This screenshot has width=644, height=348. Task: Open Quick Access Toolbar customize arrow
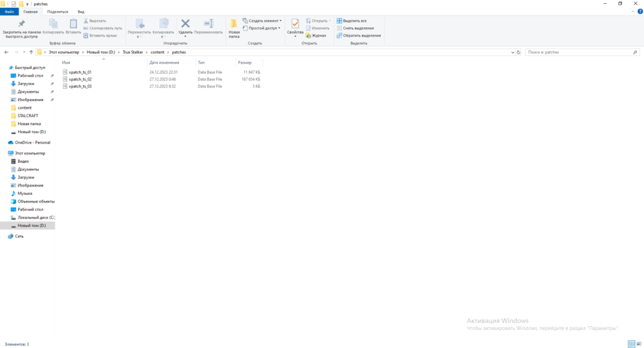(27, 4)
